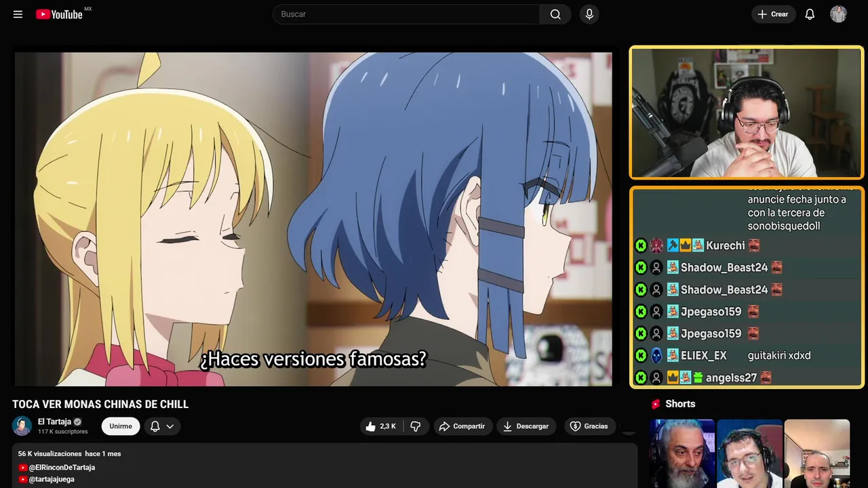Open the notifications bell
Viewport: 868px width, 488px height.
(x=810, y=14)
